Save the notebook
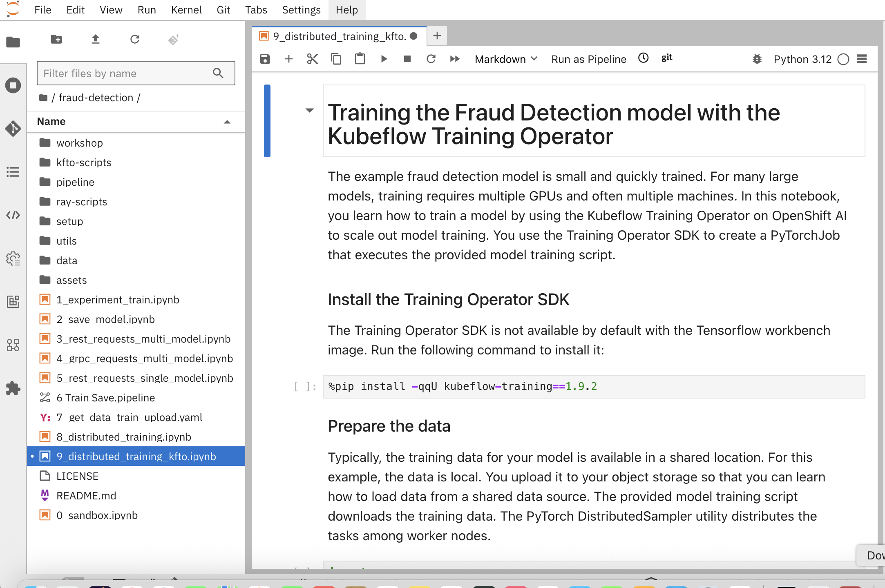 tap(265, 59)
